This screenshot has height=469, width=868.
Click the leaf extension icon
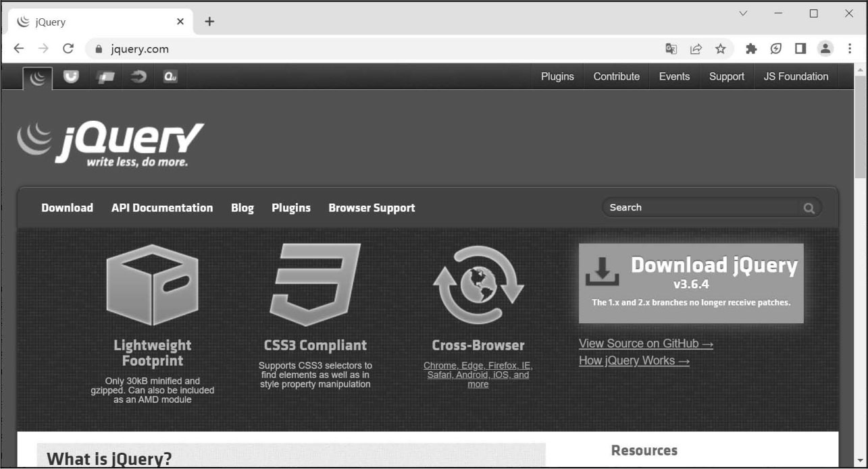pos(775,49)
